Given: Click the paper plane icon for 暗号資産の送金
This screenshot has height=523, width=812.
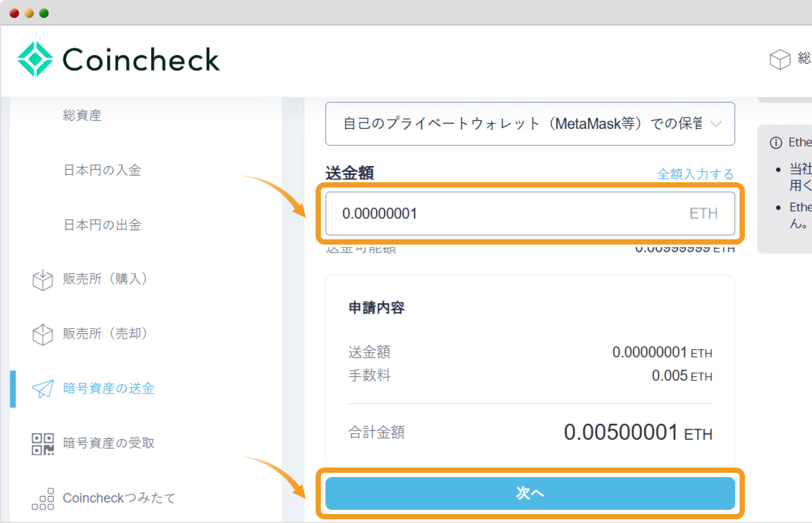Looking at the screenshot, I should (43, 389).
